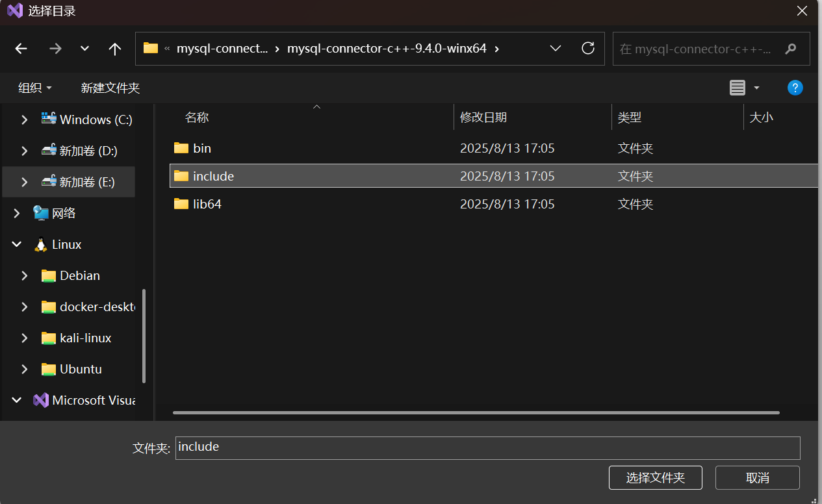Select the lib64 folder
This screenshot has height=504, width=822.
point(207,204)
